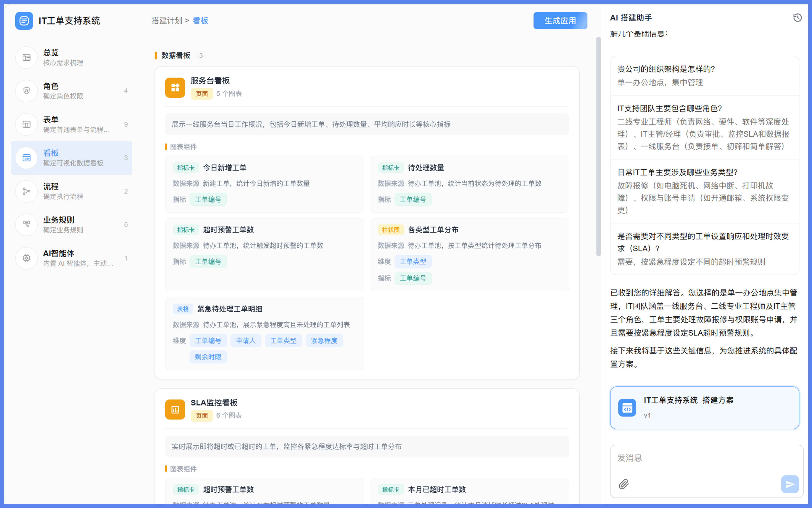Click the 工单类型 dimension tag in 各类型工单分布

[413, 262]
